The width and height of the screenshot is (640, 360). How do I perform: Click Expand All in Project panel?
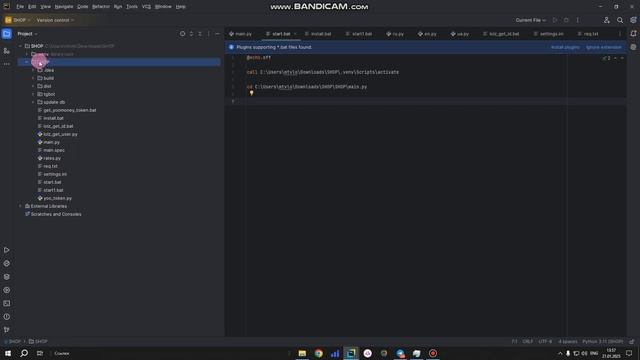[x=191, y=34]
